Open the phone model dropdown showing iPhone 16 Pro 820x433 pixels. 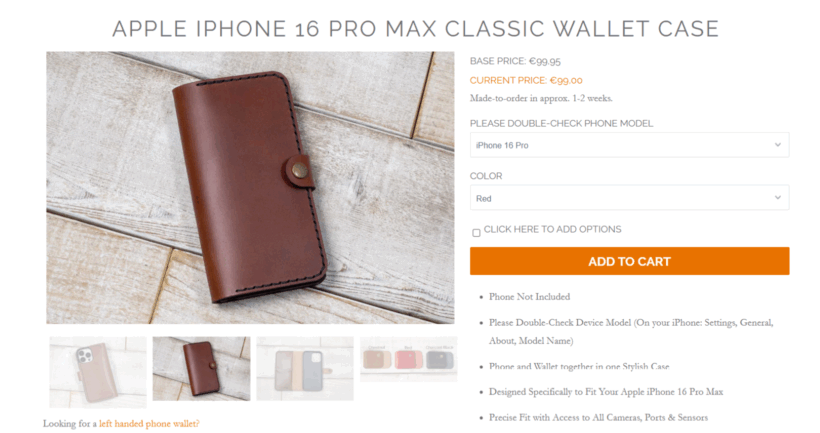[x=629, y=145]
